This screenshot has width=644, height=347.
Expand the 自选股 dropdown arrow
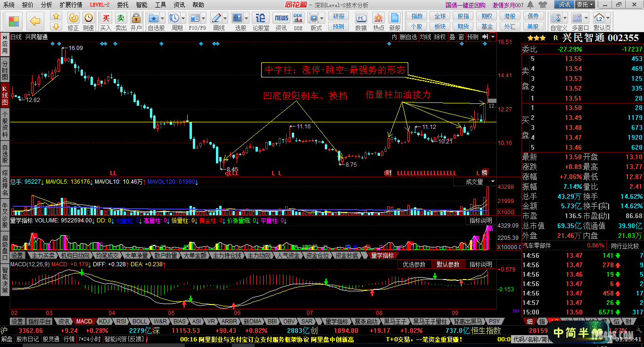pyautogui.click(x=162, y=18)
